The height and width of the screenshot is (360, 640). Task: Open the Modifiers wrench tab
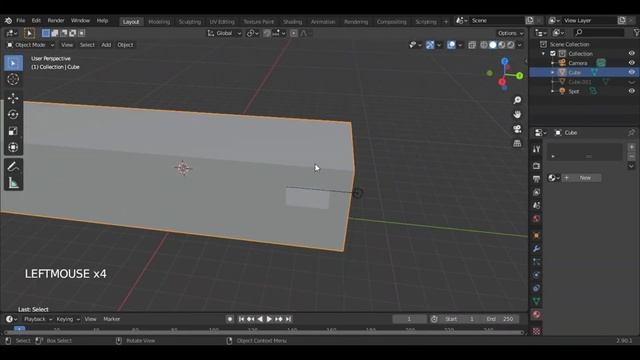point(536,249)
